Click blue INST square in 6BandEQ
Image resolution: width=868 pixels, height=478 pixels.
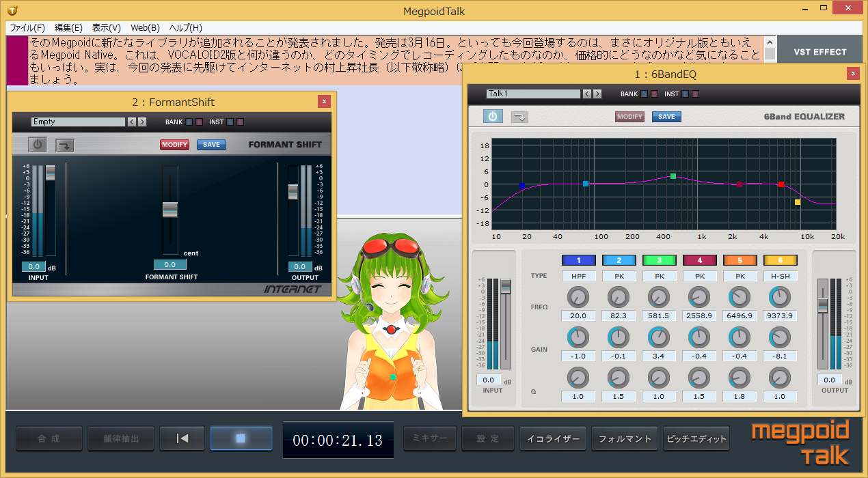686,94
